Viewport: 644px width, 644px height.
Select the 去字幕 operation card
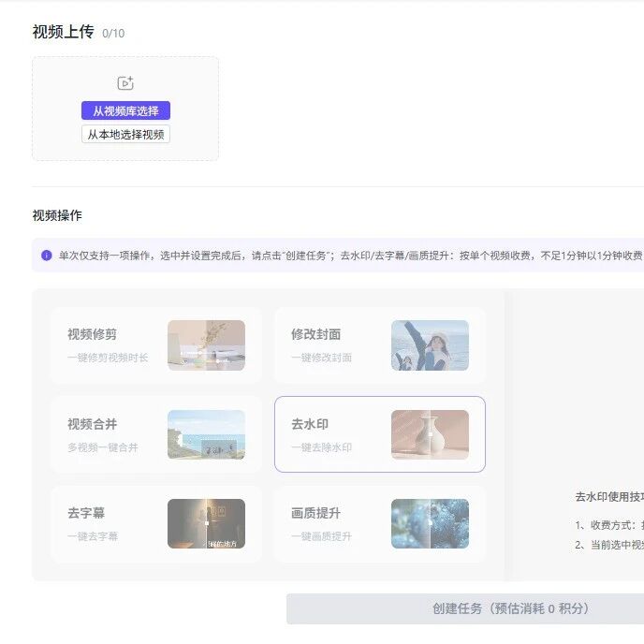pos(155,523)
